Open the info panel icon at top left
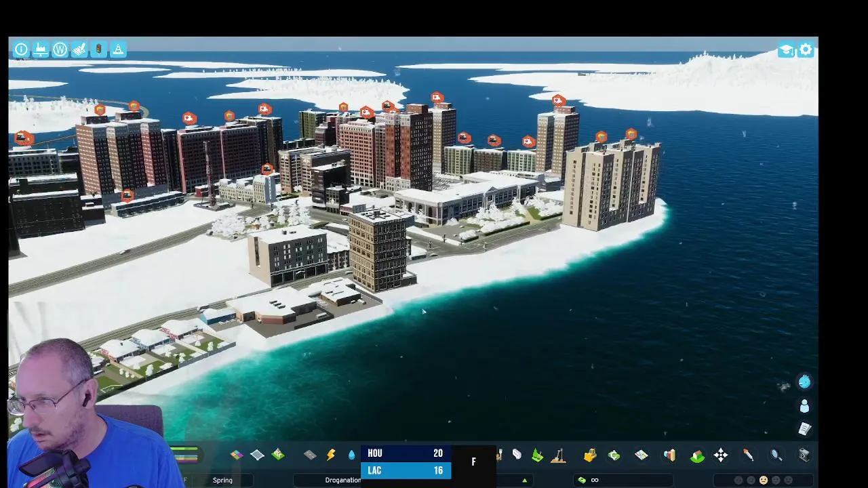The image size is (868, 488). pyautogui.click(x=21, y=49)
